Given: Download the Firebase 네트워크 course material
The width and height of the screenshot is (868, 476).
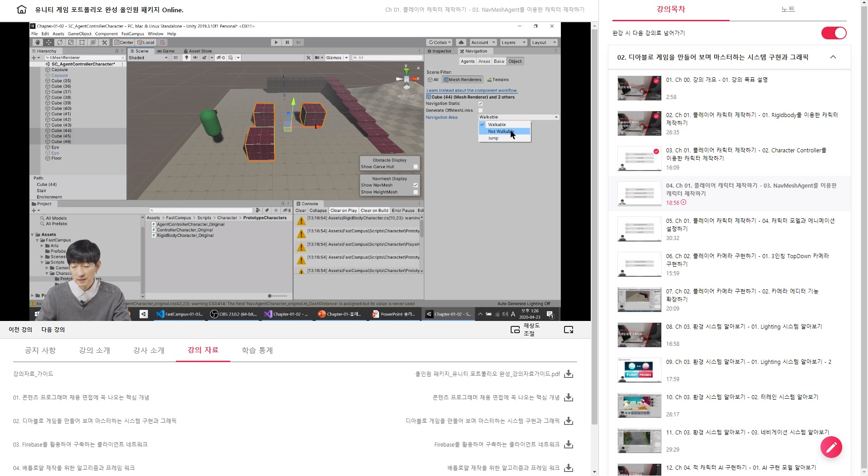Looking at the screenshot, I should [x=569, y=444].
